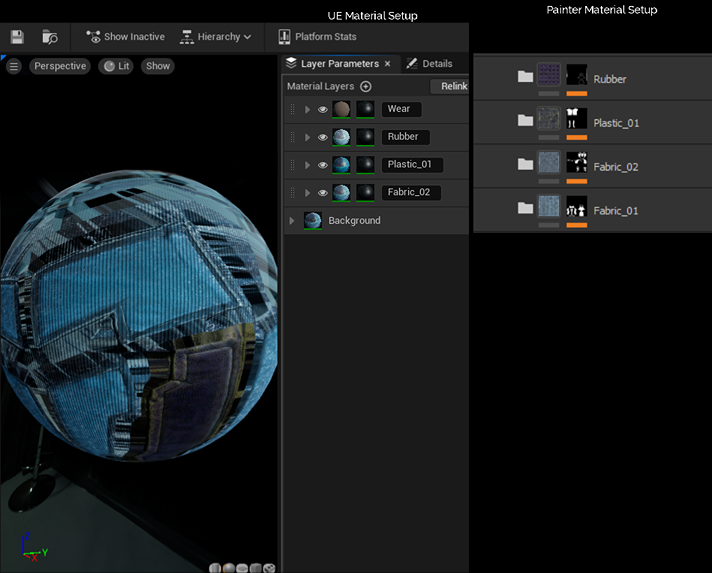Click the Relink button
712x573 pixels.
coord(453,87)
